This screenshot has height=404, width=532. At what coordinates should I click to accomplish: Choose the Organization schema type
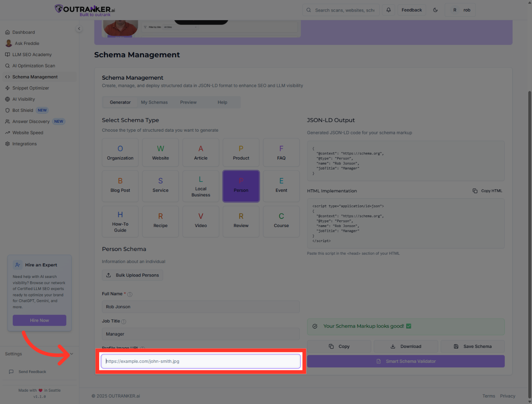pyautogui.click(x=120, y=153)
